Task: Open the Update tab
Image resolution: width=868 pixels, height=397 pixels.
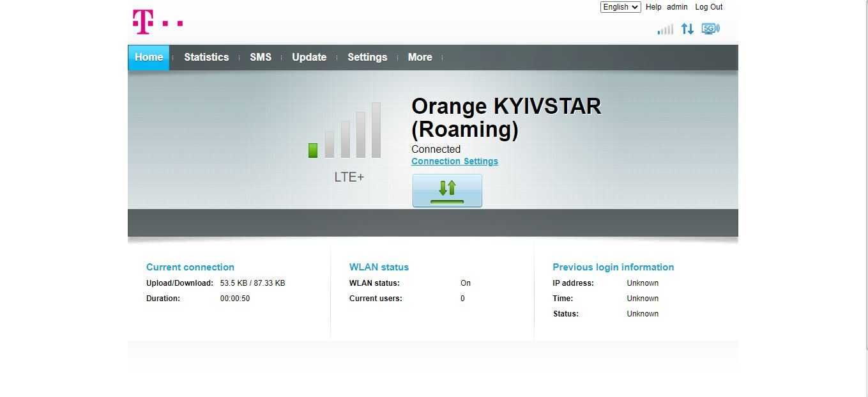Action: [x=309, y=57]
